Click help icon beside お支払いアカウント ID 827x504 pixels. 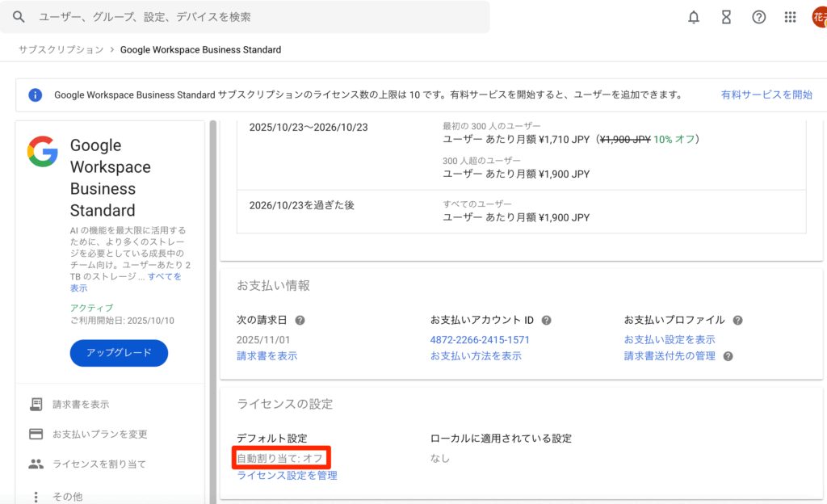tap(547, 320)
